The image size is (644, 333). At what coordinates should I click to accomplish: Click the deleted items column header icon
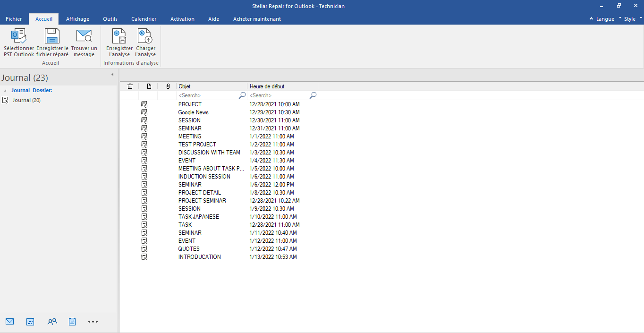click(x=130, y=86)
